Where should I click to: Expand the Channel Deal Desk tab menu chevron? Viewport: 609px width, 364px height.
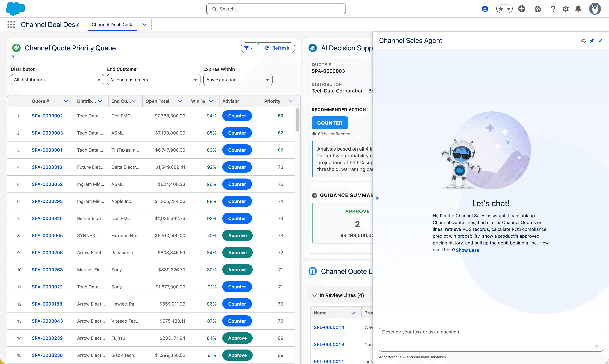tap(144, 25)
